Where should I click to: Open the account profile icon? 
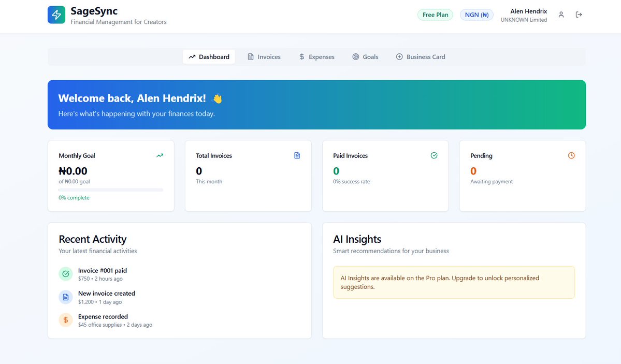coord(561,15)
